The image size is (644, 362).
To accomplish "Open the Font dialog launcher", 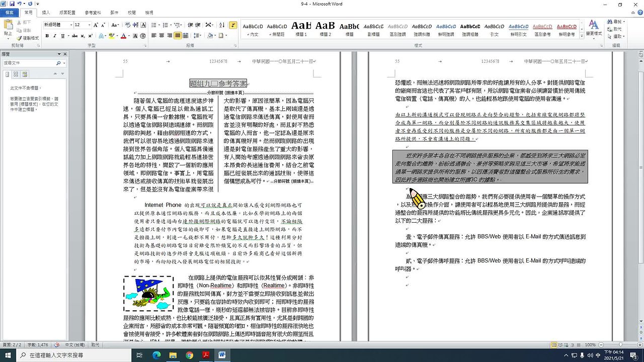I will click(x=145, y=45).
